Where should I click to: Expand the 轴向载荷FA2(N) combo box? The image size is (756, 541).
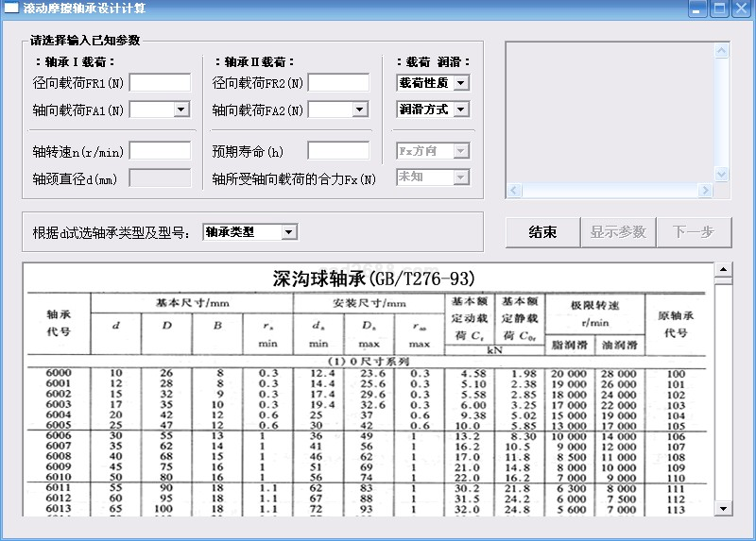click(x=359, y=110)
